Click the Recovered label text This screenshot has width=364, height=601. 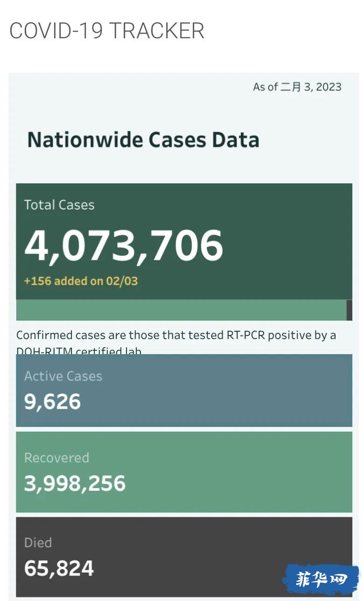[56, 458]
